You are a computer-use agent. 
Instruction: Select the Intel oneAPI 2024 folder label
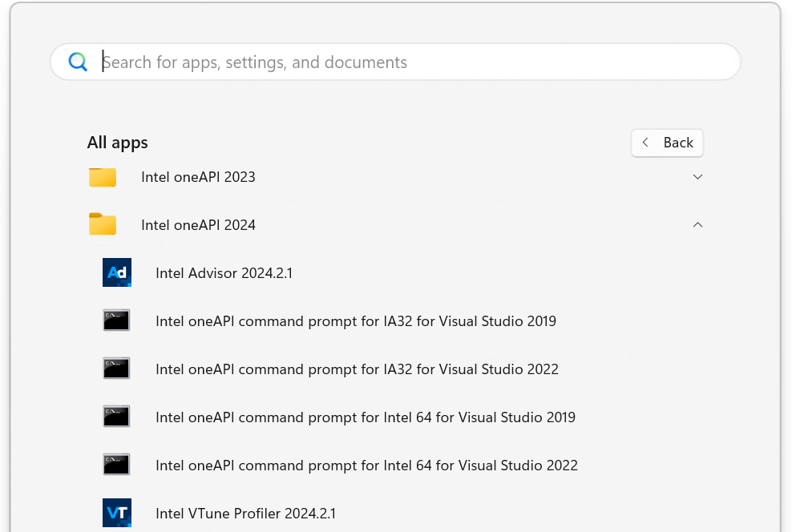tap(198, 225)
